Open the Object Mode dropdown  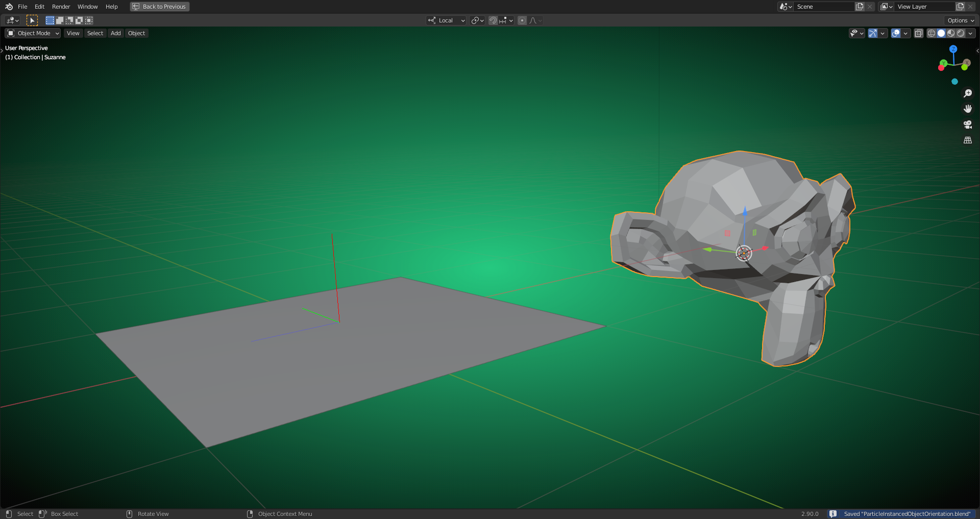[x=32, y=33]
